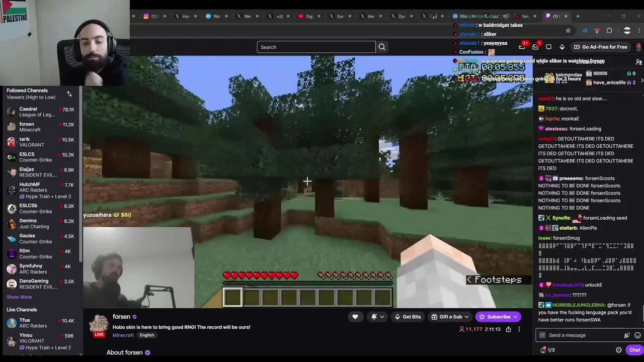Expand the notification bell dropdown
Screen dimensions: 644x362
coord(382,317)
